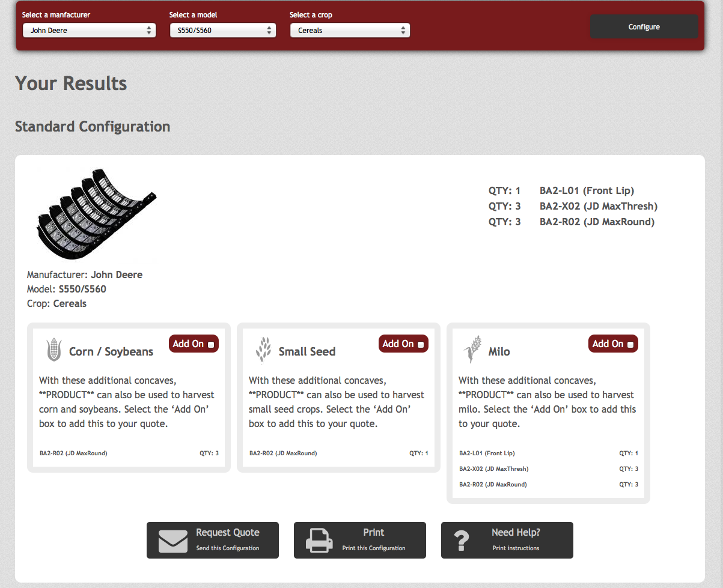The image size is (723, 588).
Task: Tick the Small Seed Add On checkbox
Action: tap(421, 345)
